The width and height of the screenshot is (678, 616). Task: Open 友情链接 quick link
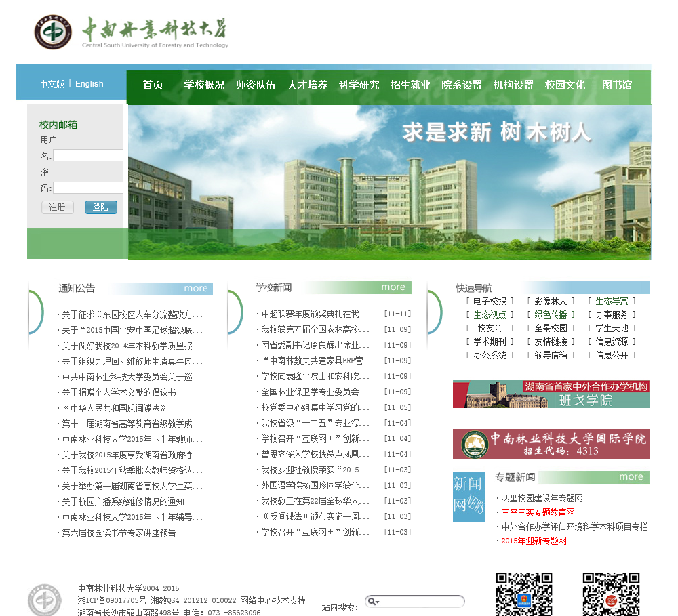tap(551, 342)
